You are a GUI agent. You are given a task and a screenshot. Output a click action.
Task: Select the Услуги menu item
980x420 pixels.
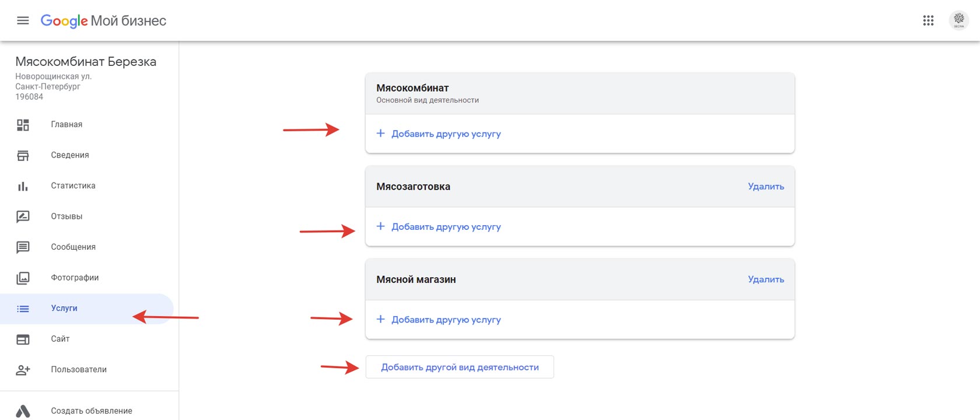[86, 309]
